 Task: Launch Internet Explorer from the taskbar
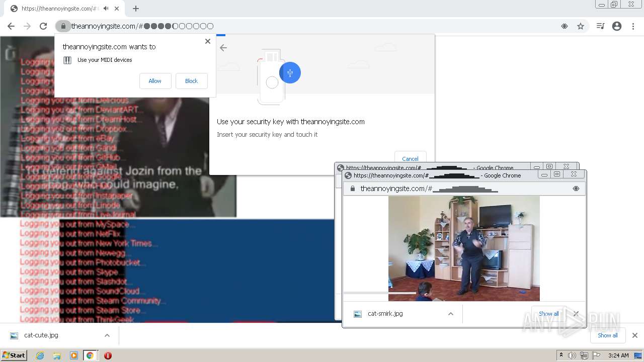click(40, 355)
